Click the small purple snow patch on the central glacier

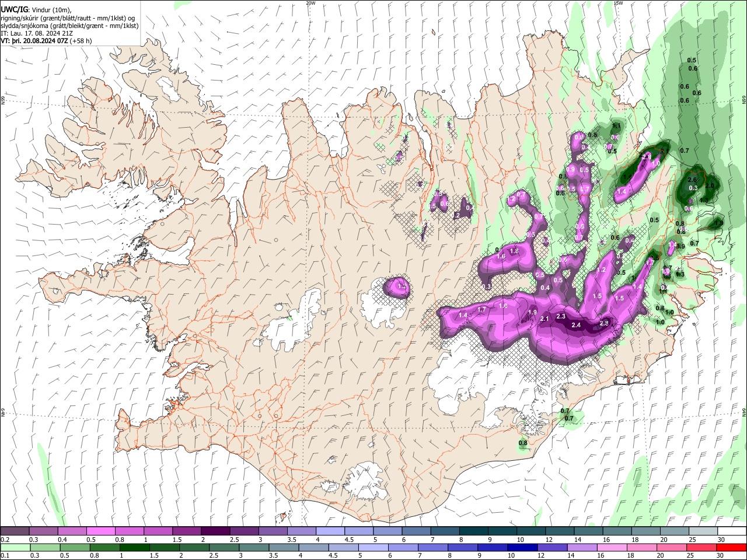pos(396,286)
